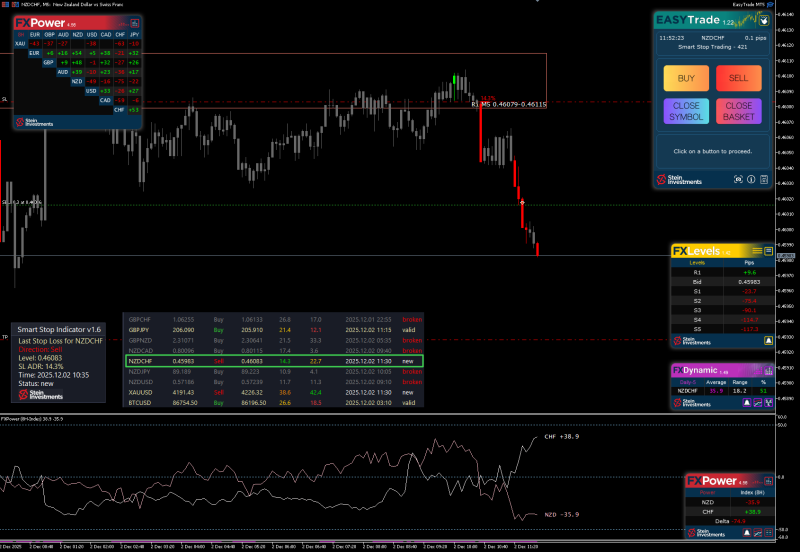The image size is (800, 552).
Task: Click the Stein Investments logo in EasyTrade
Action: pos(679,179)
